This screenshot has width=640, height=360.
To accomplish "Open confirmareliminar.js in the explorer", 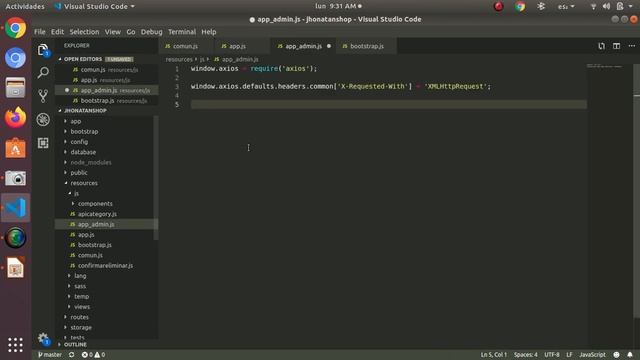I will coord(105,265).
